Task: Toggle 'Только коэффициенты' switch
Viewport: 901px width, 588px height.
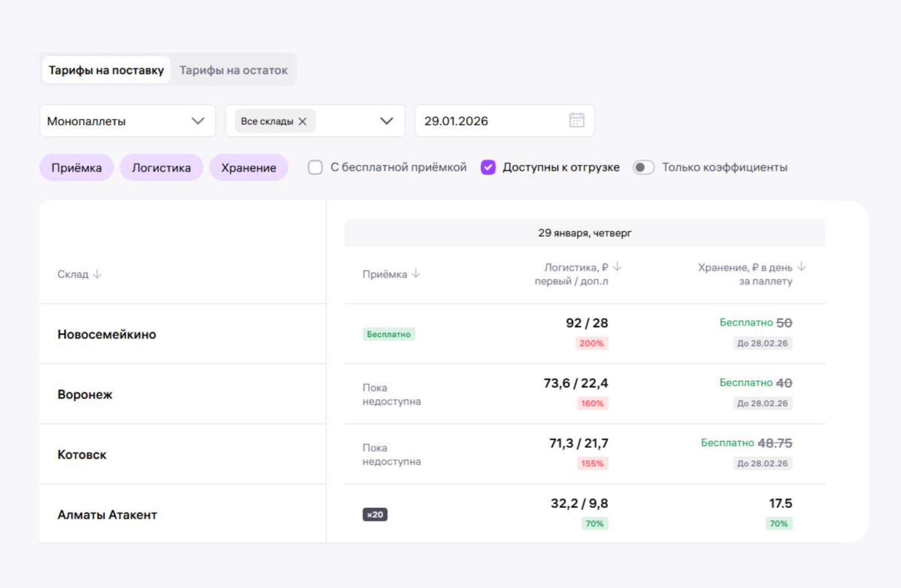Action: [x=643, y=168]
